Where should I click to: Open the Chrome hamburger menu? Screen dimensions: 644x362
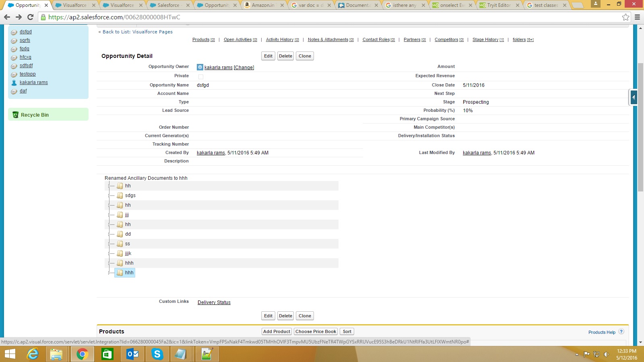pos(637,17)
